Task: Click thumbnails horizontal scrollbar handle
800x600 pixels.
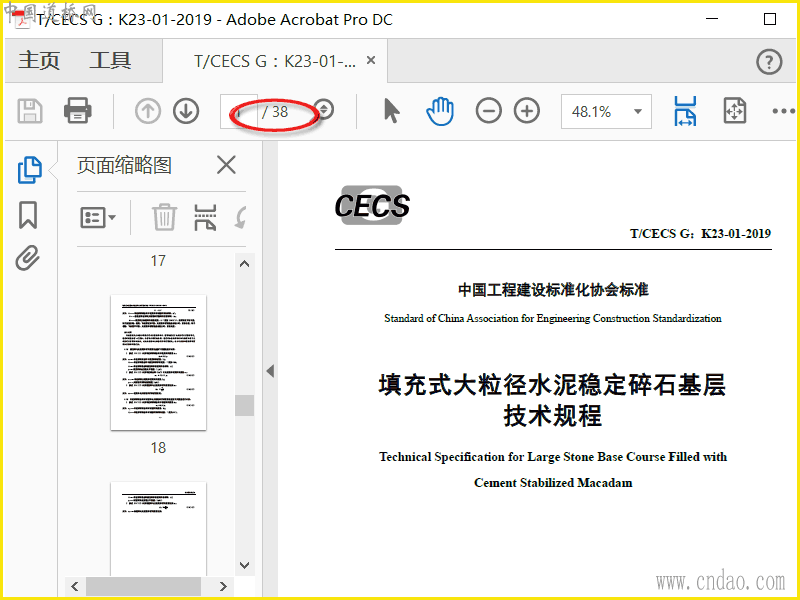Action: tap(143, 586)
